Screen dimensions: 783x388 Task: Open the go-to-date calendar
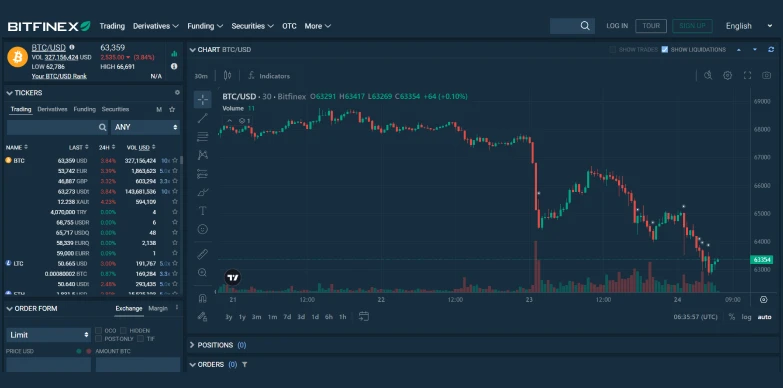point(364,316)
